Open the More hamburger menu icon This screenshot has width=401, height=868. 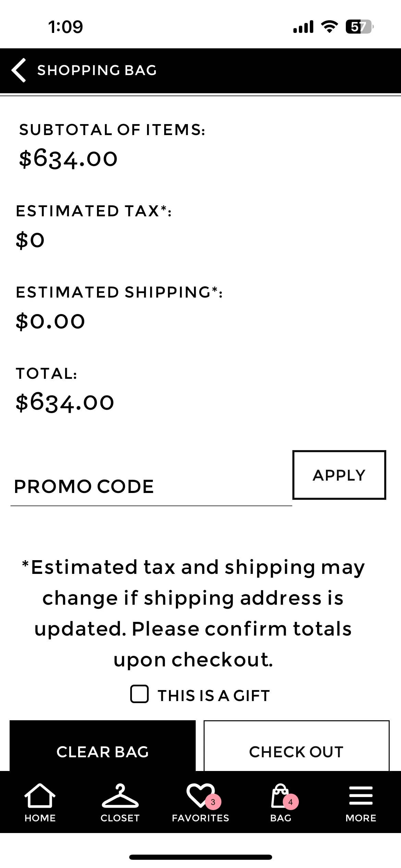(361, 795)
